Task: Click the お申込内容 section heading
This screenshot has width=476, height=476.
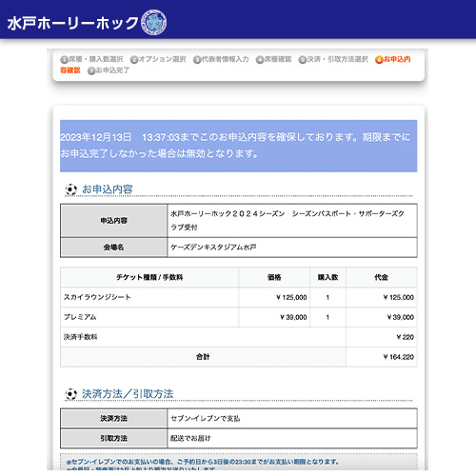Action: (108, 189)
